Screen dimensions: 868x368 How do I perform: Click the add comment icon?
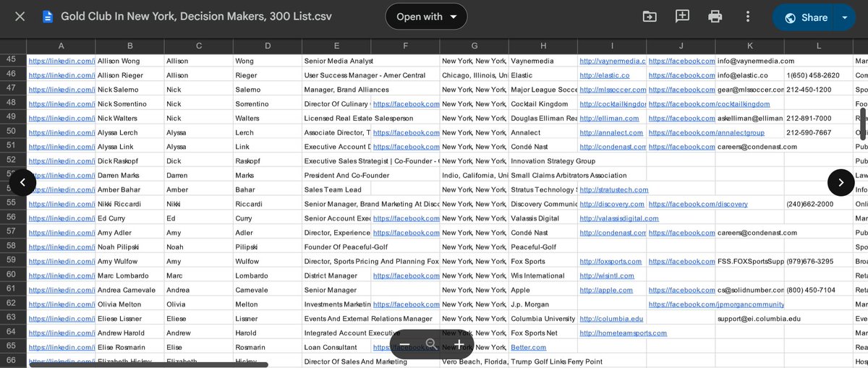tap(682, 17)
